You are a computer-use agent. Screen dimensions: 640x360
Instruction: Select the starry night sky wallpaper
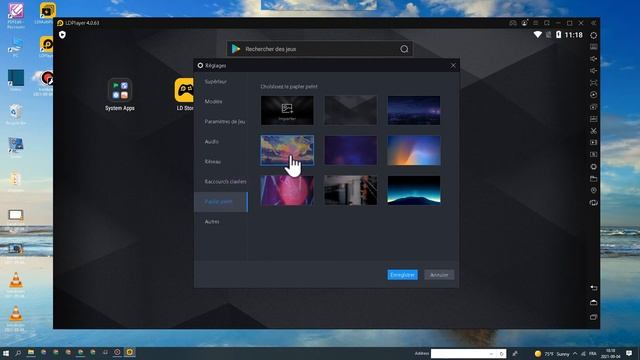coord(414,111)
